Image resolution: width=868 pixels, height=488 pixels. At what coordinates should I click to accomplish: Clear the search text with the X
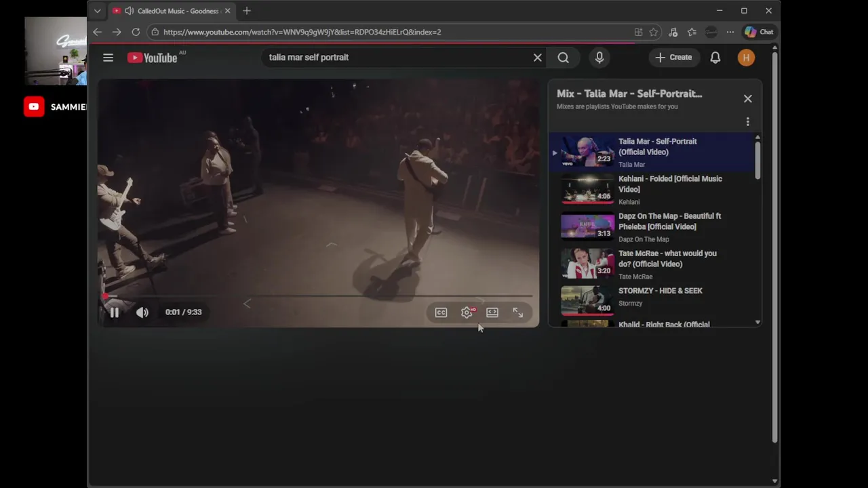tap(537, 58)
